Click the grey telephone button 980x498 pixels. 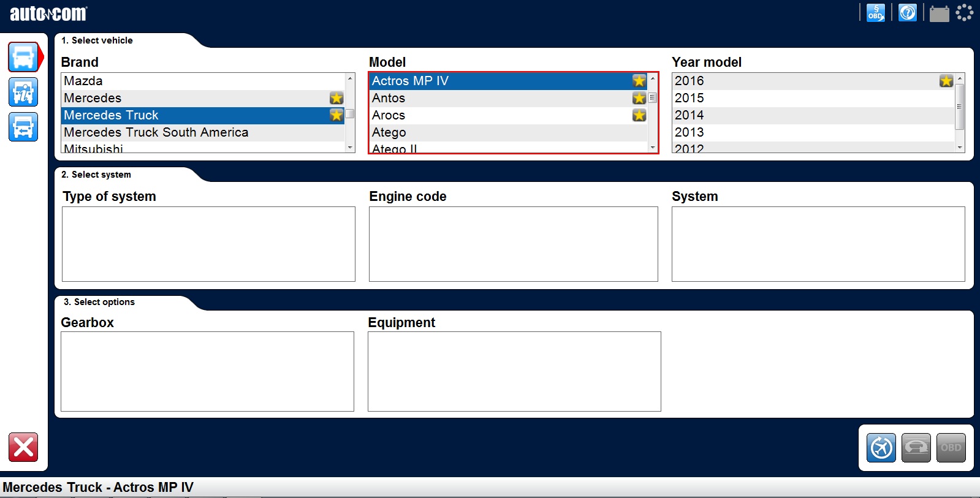(916, 448)
